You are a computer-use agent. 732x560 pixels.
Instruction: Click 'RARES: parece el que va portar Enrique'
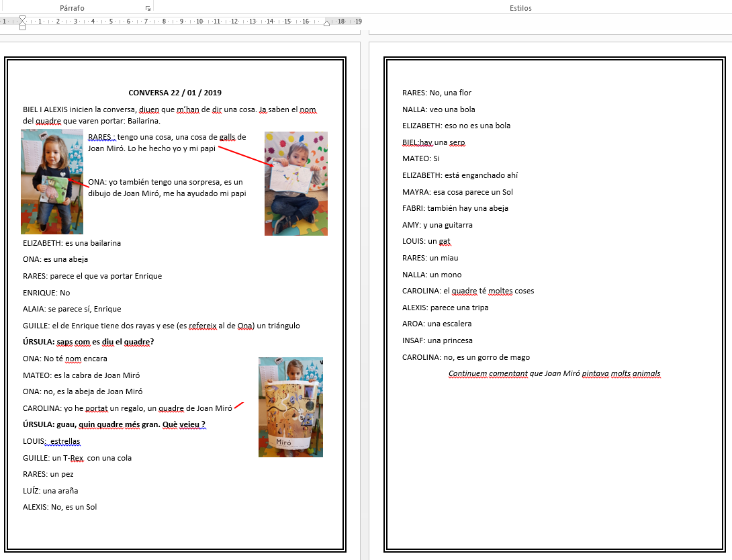pyautogui.click(x=93, y=276)
